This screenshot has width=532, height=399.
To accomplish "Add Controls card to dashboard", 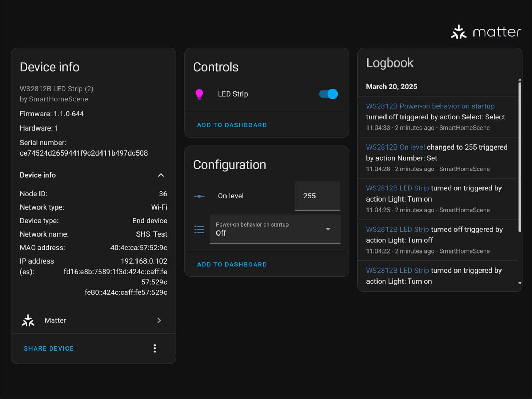I will (232, 125).
